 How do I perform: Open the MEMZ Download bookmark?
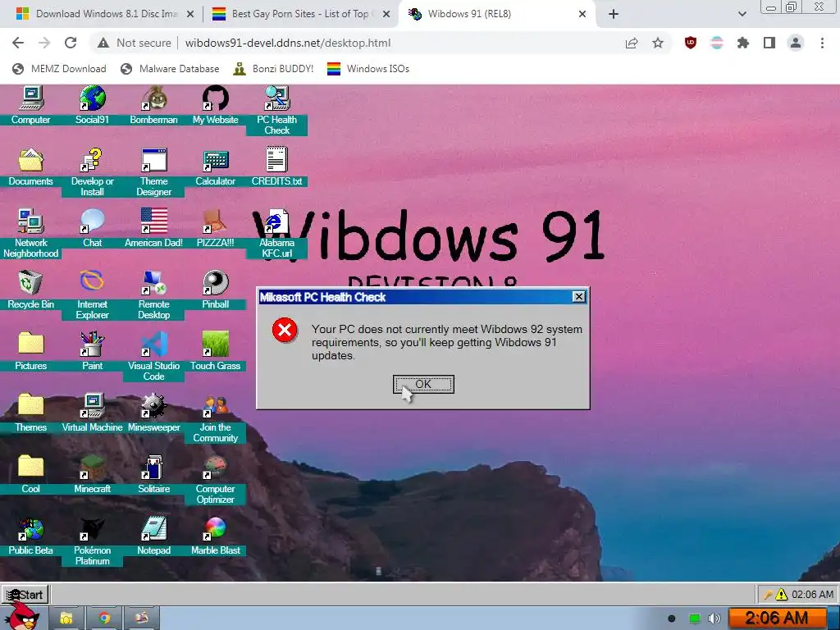coord(59,69)
